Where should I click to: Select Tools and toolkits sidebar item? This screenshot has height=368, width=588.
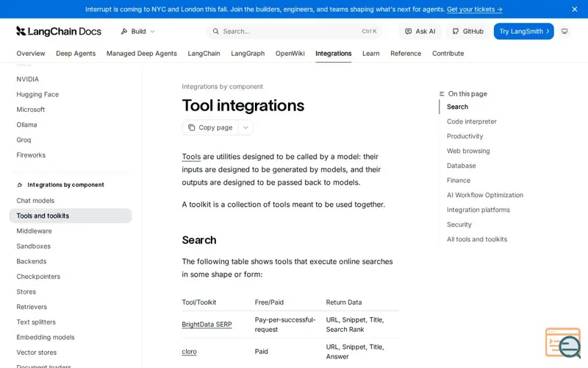point(71,216)
